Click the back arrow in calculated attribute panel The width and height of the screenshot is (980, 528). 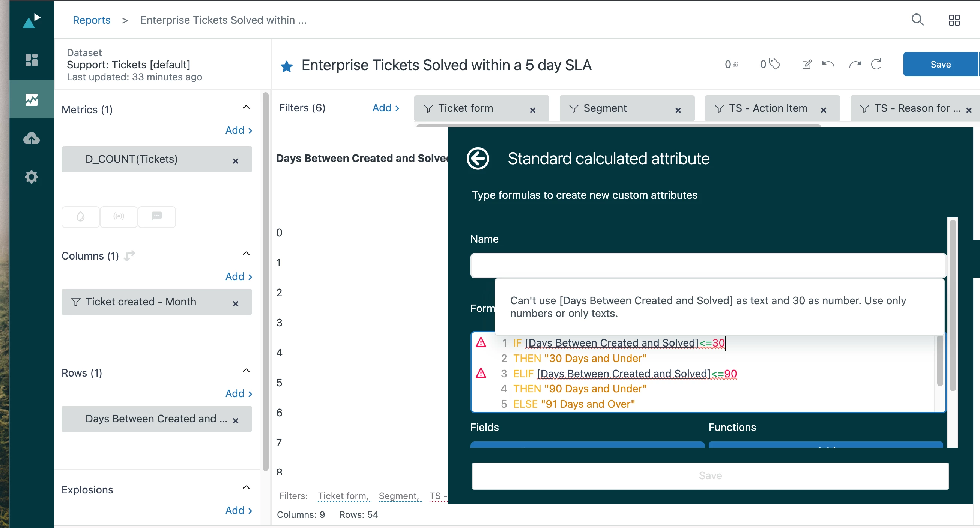(478, 159)
